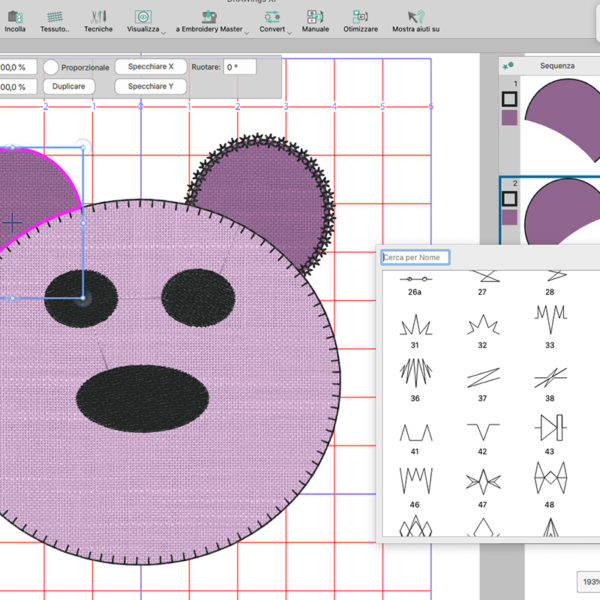
Task: Click the lower scale percentage field
Action: tap(18, 87)
